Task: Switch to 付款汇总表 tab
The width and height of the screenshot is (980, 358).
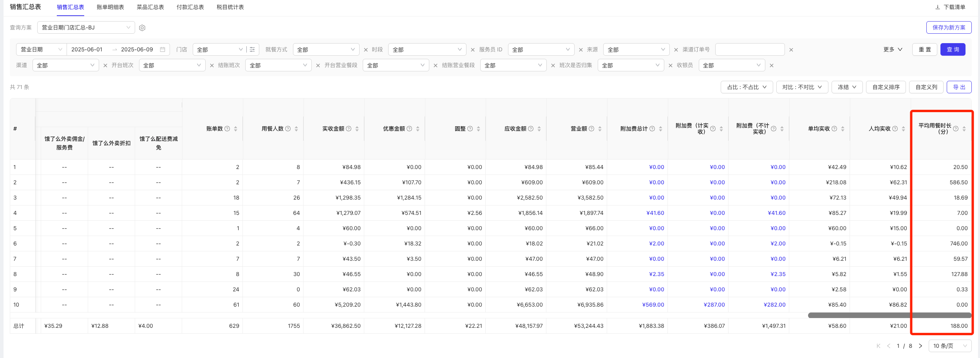Action: point(190,7)
